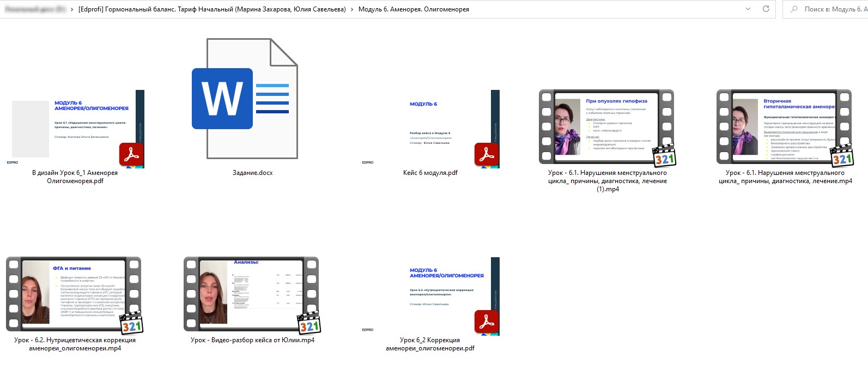Select the Урок 6.1 лечение.mp4 video without (1)
This screenshot has width=868, height=388.
(784, 127)
